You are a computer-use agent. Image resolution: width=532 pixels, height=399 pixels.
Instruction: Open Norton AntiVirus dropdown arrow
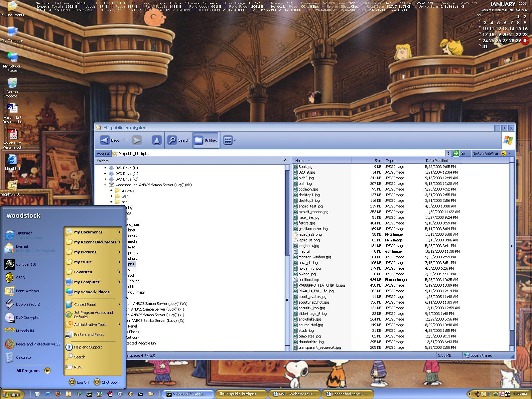click(x=510, y=153)
